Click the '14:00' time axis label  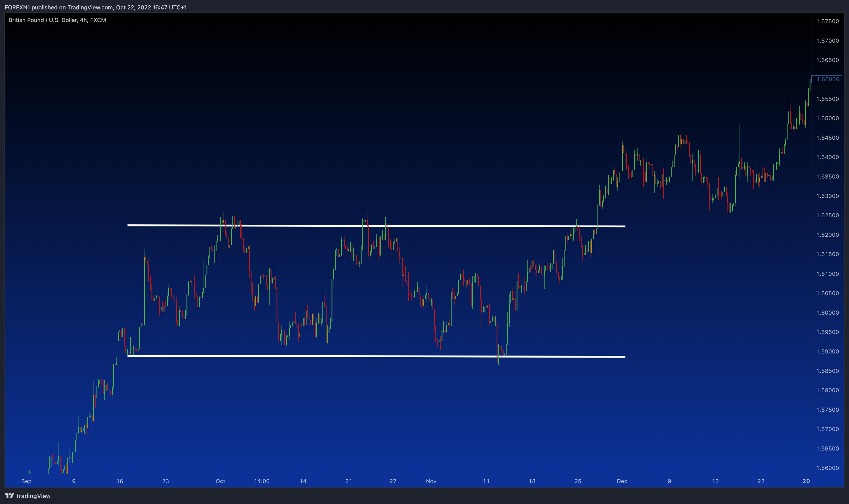click(x=262, y=481)
